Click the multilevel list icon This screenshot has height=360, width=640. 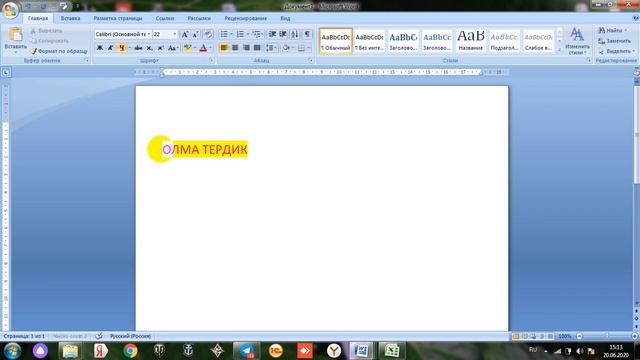pyautogui.click(x=257, y=34)
